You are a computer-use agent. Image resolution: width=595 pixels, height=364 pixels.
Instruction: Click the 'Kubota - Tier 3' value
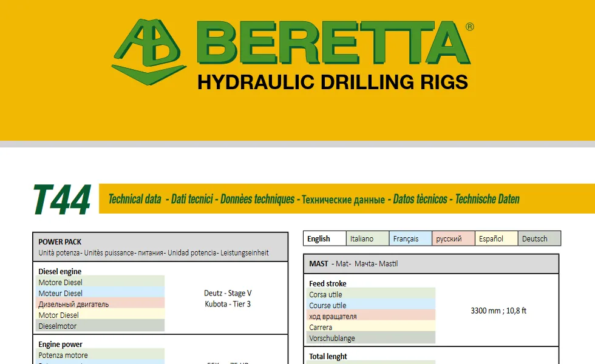[228, 304]
